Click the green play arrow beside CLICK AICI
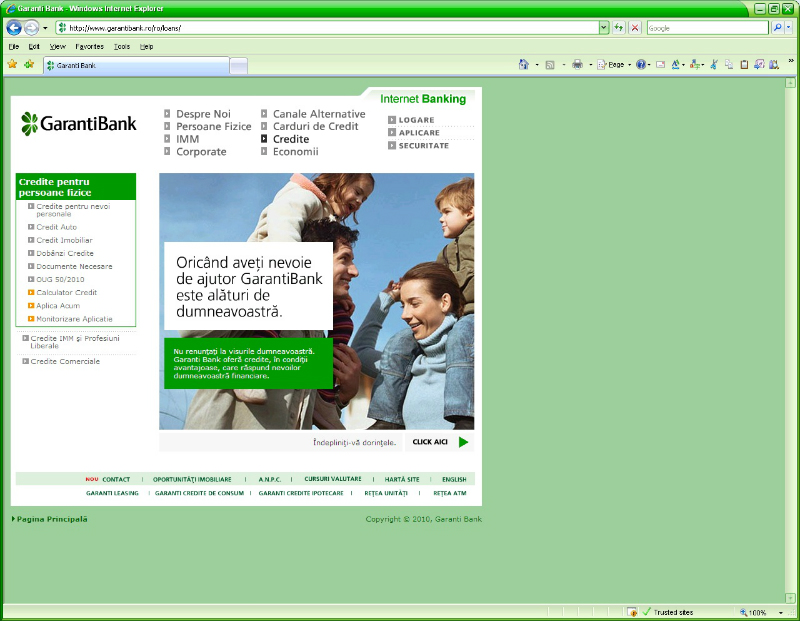800x621 pixels. (x=463, y=442)
